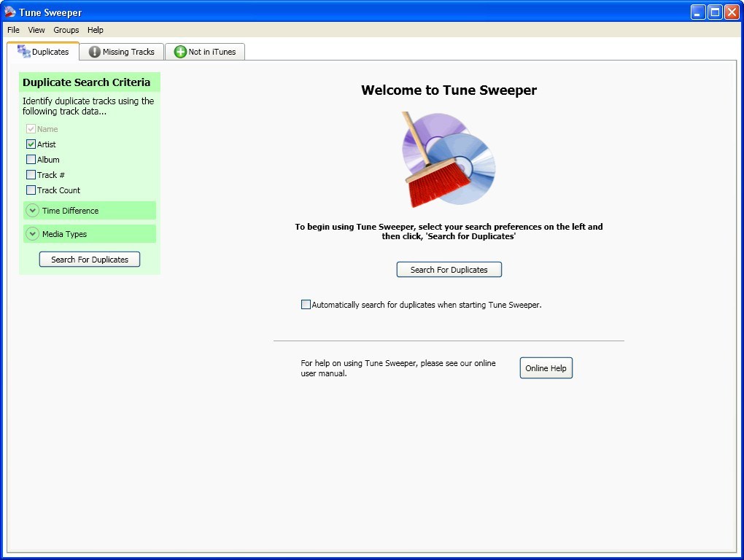Open the View menu
Viewport: 744px width, 560px height.
click(x=36, y=30)
